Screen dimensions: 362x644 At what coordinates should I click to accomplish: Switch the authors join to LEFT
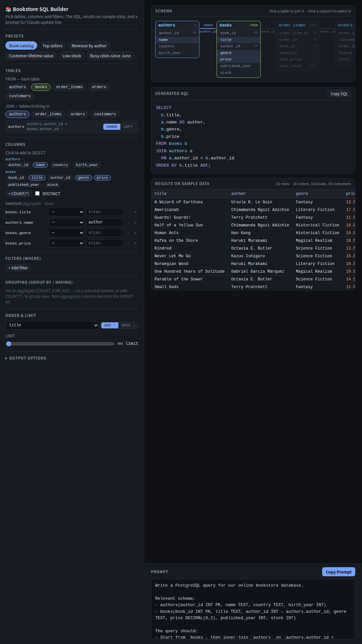128,127
